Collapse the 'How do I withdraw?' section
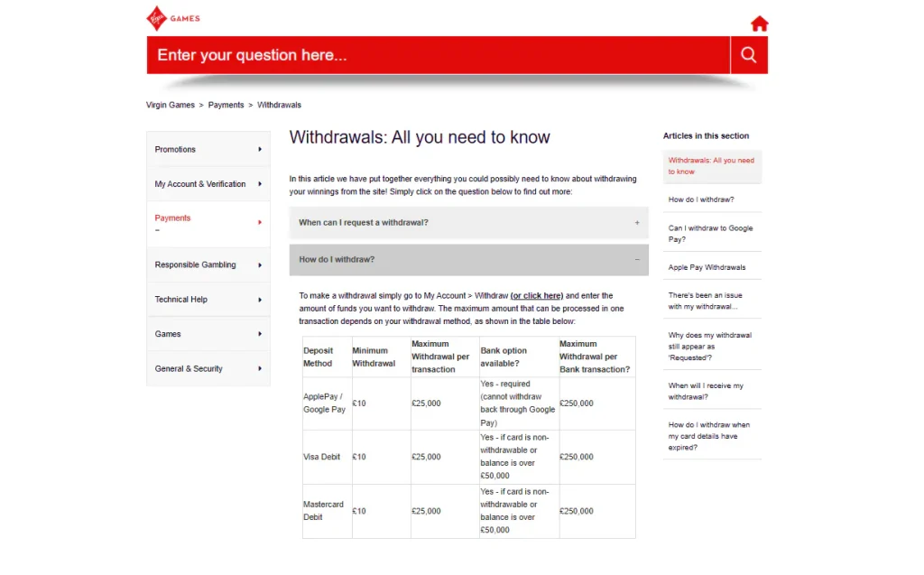 (x=468, y=259)
